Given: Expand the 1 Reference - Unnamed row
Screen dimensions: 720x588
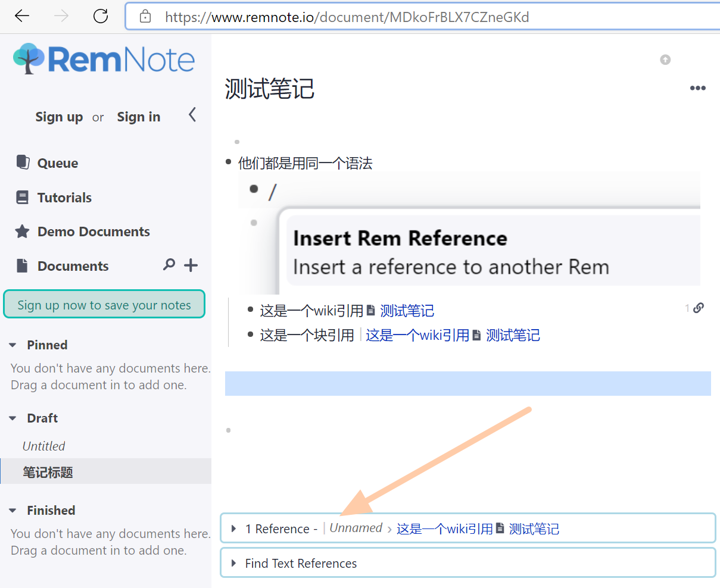Looking at the screenshot, I should click(233, 528).
